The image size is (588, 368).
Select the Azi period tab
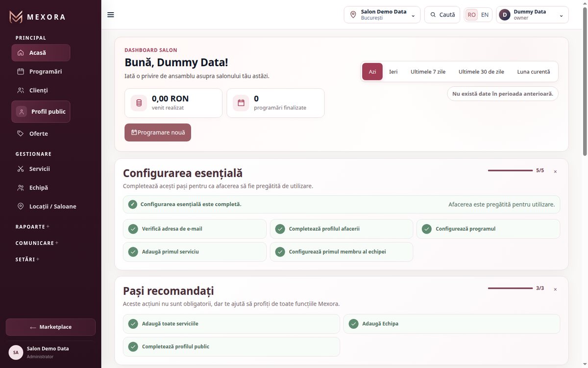coord(372,72)
